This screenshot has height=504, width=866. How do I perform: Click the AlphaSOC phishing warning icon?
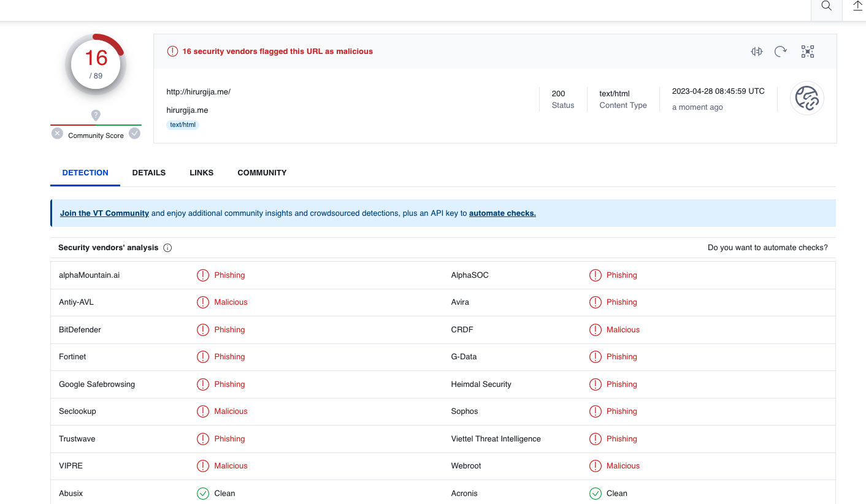pos(596,275)
